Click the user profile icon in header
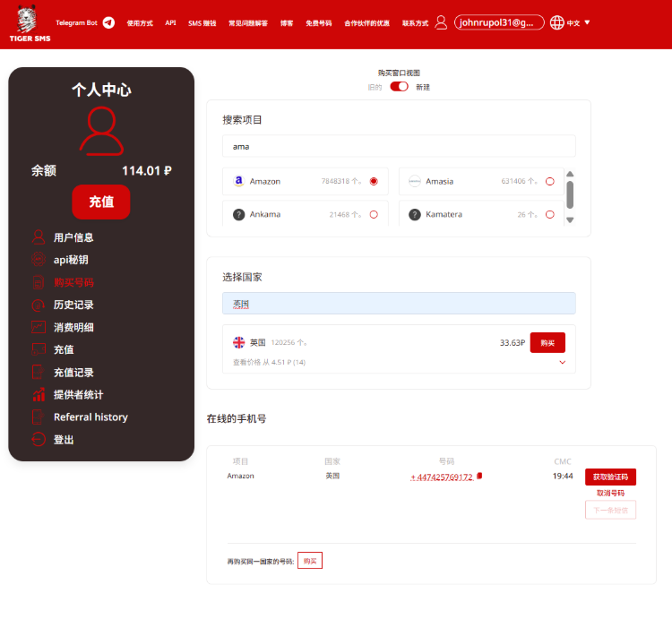 (441, 22)
